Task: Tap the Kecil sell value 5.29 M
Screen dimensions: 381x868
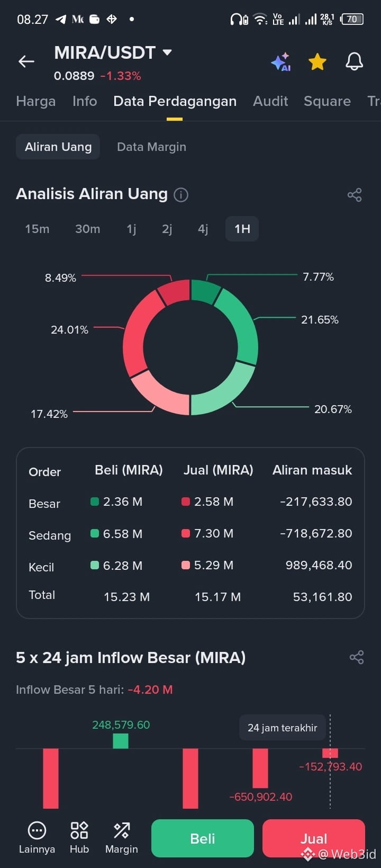Action: click(x=214, y=565)
